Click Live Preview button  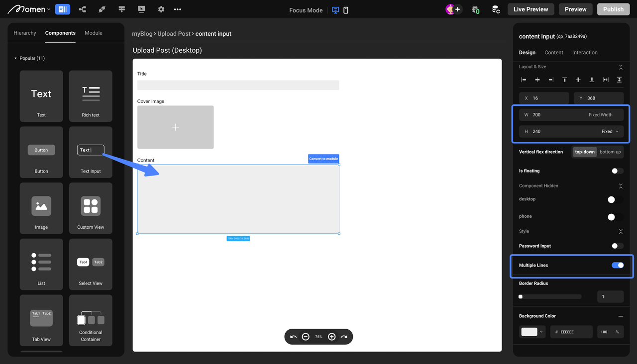pyautogui.click(x=531, y=9)
